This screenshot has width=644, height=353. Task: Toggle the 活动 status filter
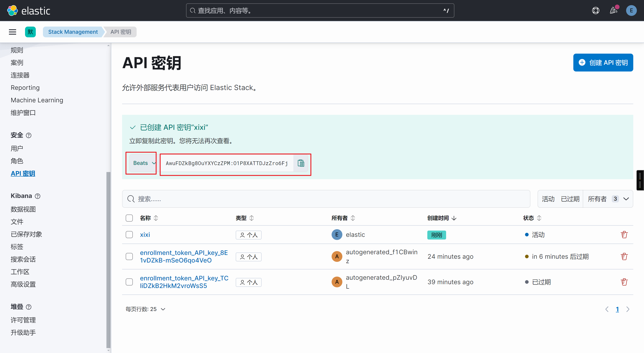(x=548, y=199)
